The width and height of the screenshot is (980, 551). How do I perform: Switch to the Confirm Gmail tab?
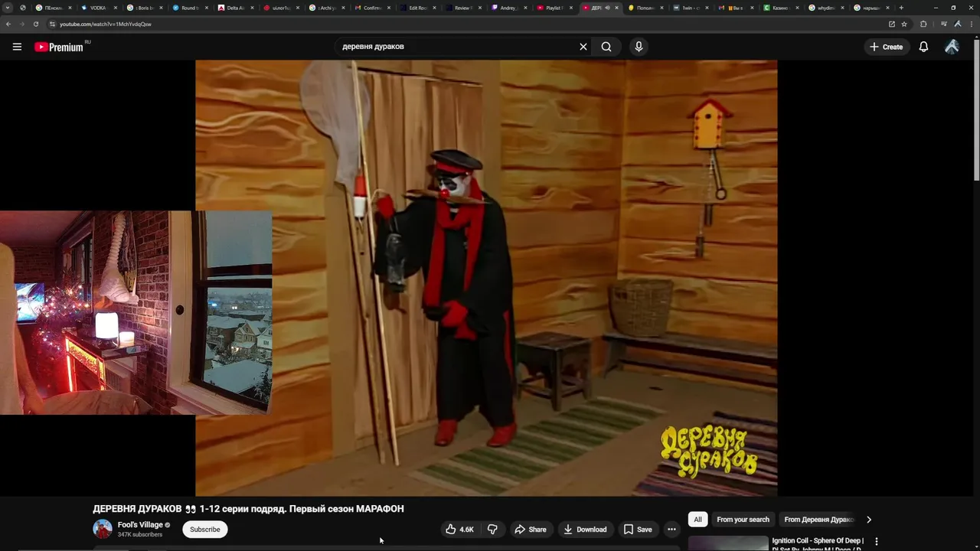tap(374, 8)
